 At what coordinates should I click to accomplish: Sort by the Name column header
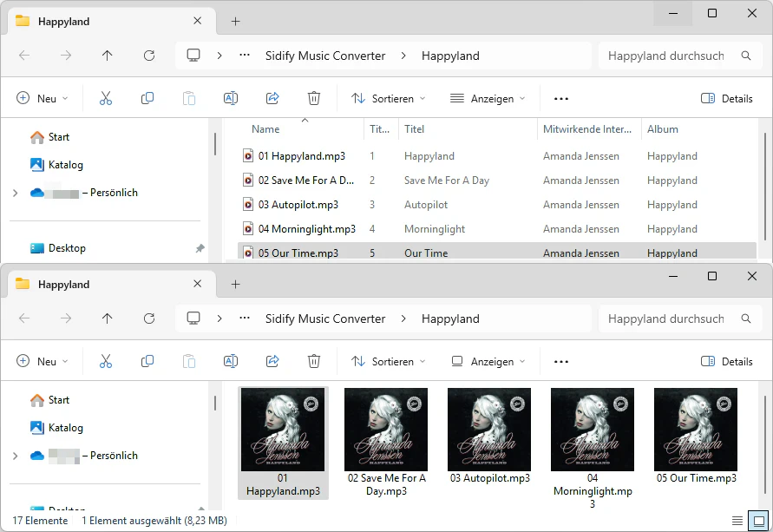(x=265, y=128)
